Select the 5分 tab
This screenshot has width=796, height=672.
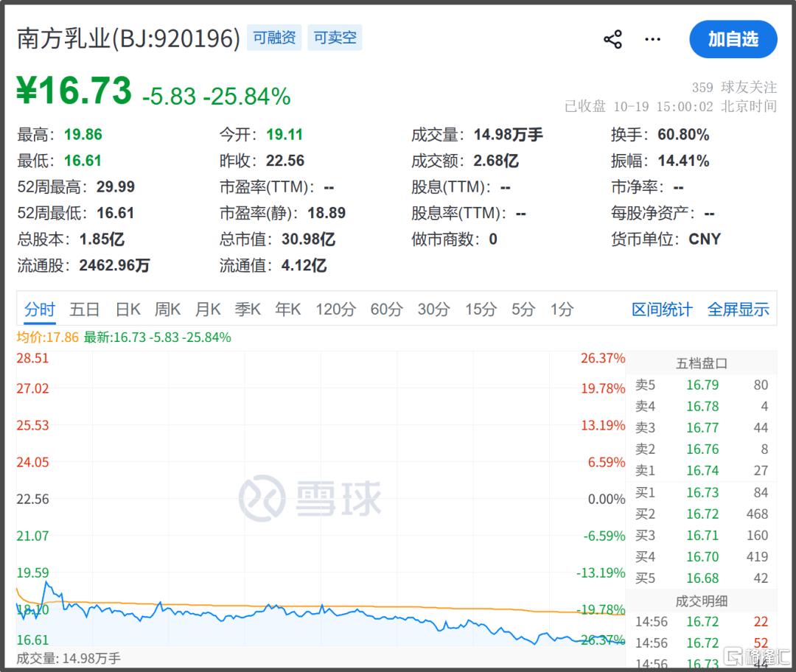pos(523,309)
